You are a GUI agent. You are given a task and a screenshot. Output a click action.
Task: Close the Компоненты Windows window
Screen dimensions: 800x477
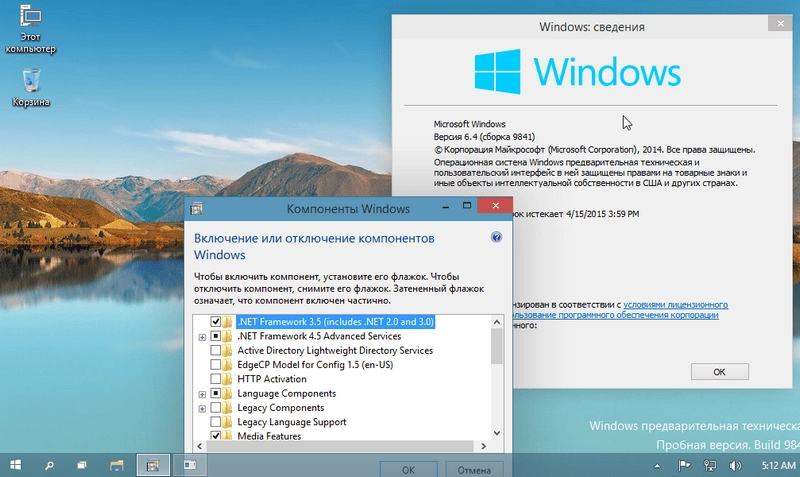pos(495,205)
